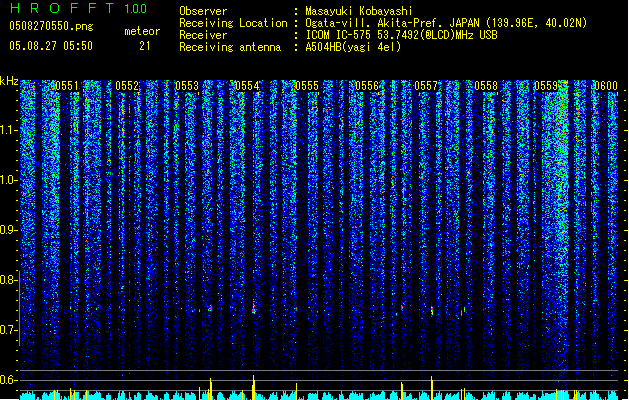Click the red meteor echo under 0554

pos(254,309)
